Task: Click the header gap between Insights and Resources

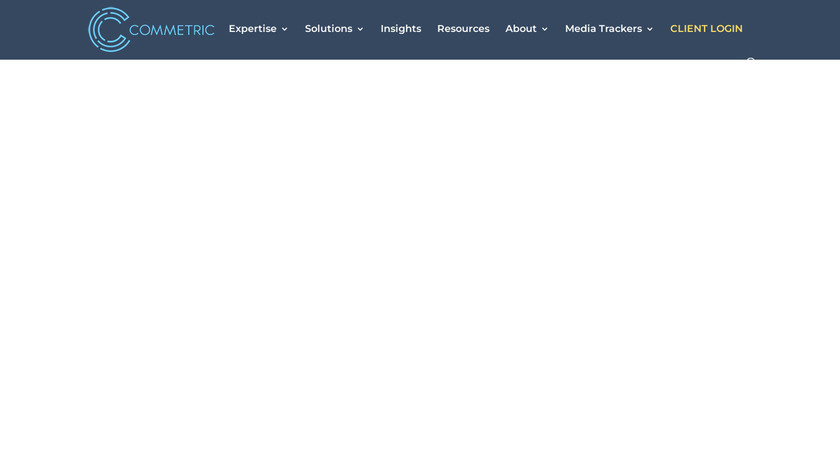Action: pos(429,29)
